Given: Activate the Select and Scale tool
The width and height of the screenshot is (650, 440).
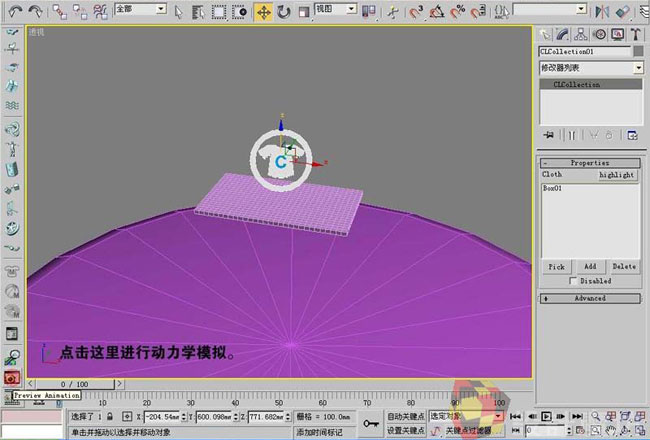Looking at the screenshot, I should 304,12.
